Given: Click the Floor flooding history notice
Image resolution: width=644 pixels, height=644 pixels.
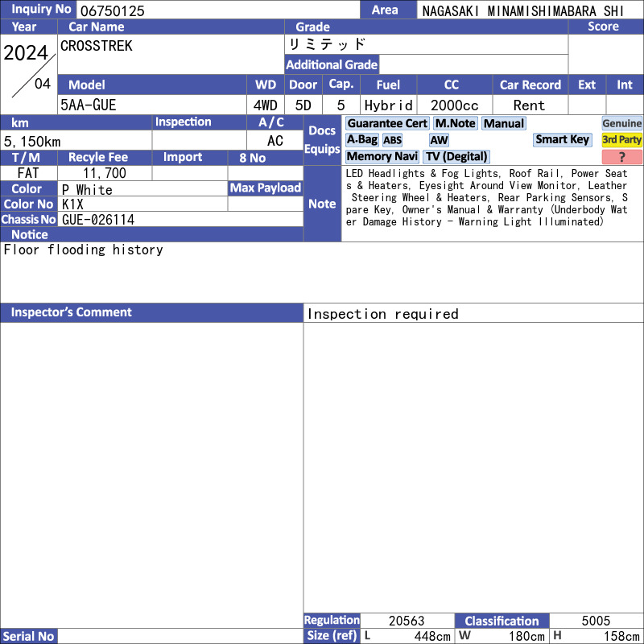Looking at the screenshot, I should click(x=84, y=250).
